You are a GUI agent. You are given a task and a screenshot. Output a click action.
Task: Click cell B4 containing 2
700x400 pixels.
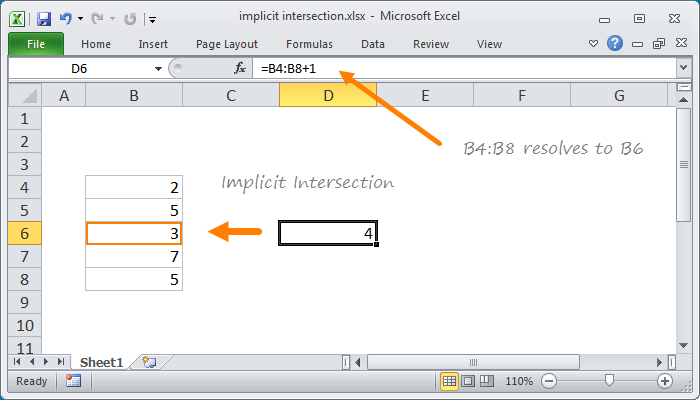tap(134, 188)
